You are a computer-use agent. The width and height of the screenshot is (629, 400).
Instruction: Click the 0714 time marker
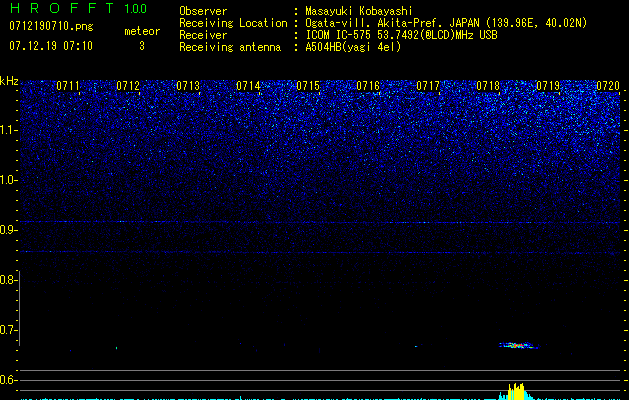(x=248, y=86)
